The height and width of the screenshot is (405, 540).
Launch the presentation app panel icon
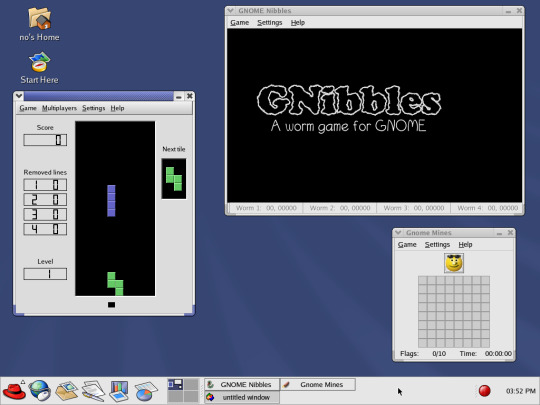click(119, 391)
